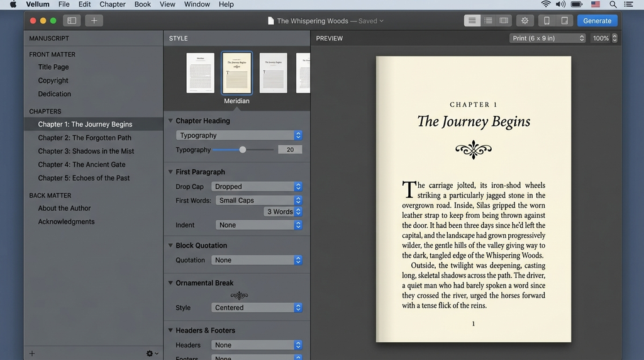
Task: Open the Apple menu
Action: coord(13,4)
